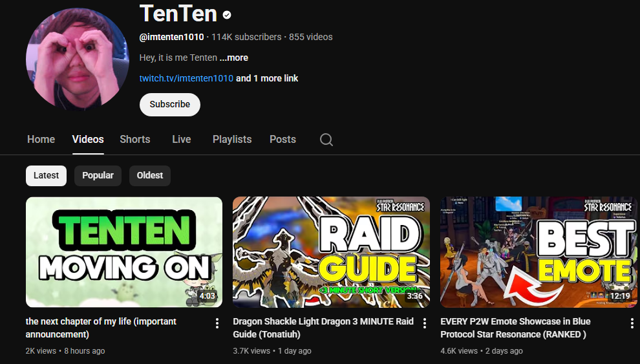Select the Latest sort chip
This screenshot has width=640, height=364.
click(46, 175)
